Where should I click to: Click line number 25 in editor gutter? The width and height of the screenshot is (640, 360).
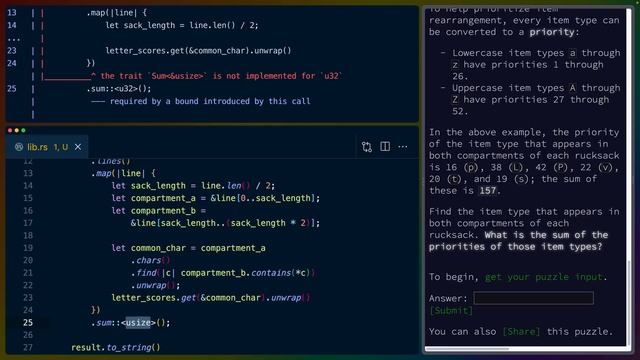click(x=28, y=322)
